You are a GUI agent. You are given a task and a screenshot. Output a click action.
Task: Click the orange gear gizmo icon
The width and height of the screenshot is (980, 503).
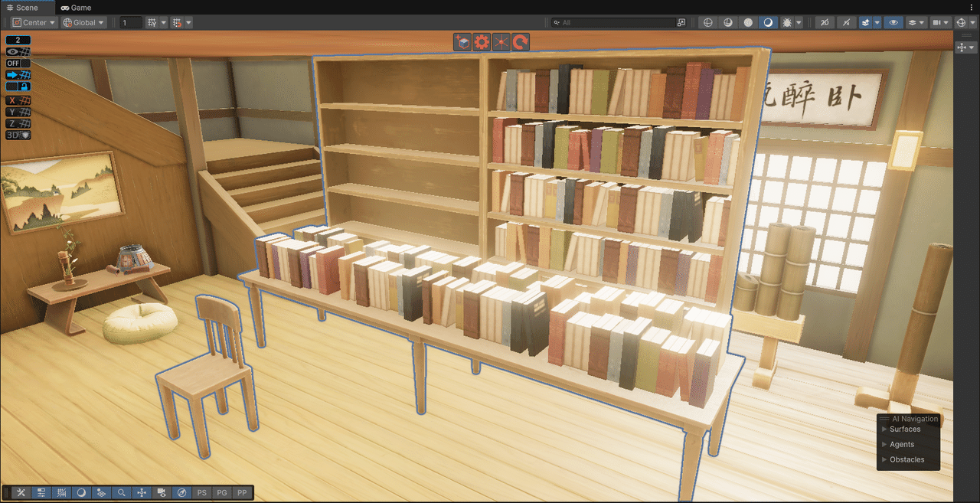[x=482, y=42]
